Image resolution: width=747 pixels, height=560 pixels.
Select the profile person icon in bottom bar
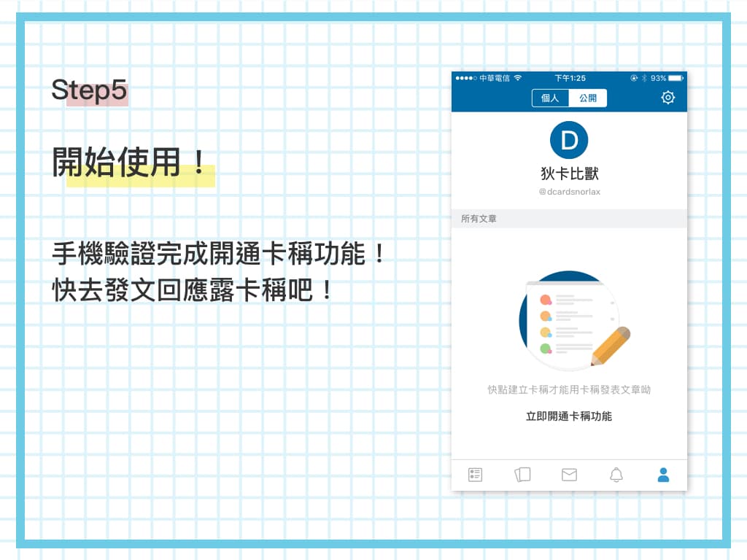click(663, 475)
